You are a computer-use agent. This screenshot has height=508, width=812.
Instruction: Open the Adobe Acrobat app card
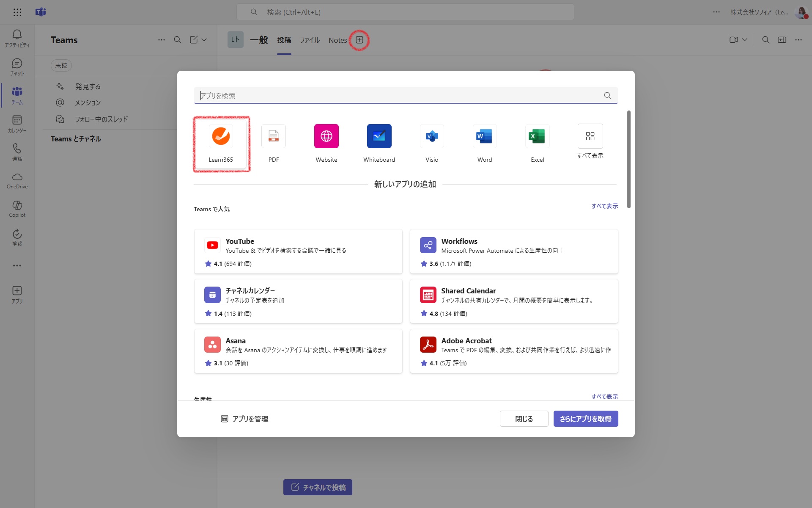point(514,351)
